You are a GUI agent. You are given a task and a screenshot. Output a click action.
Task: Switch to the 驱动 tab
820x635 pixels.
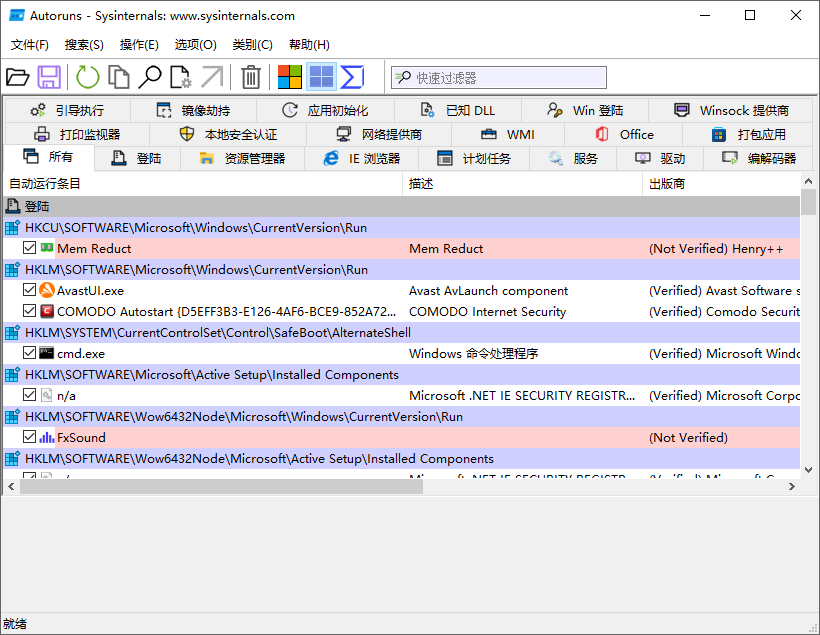pos(660,158)
